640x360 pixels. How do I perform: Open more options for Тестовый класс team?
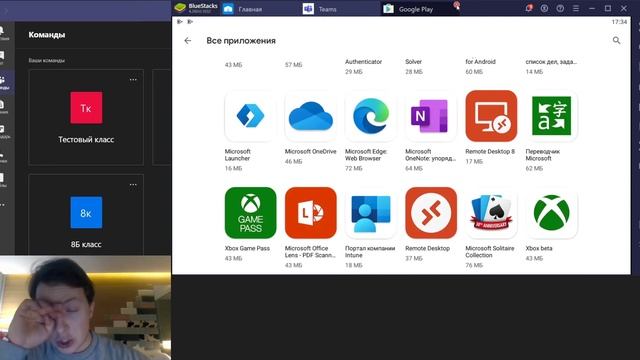click(133, 80)
